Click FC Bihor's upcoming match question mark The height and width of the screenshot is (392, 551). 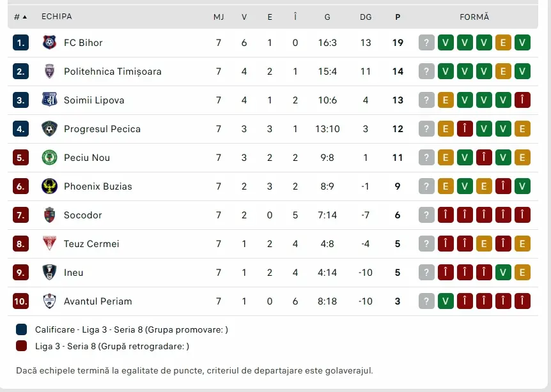426,43
